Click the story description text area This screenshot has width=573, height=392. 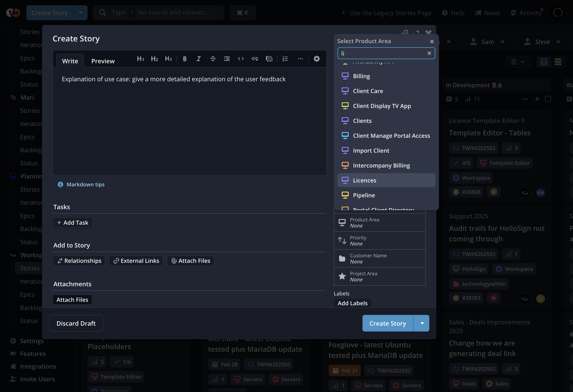[x=189, y=121]
